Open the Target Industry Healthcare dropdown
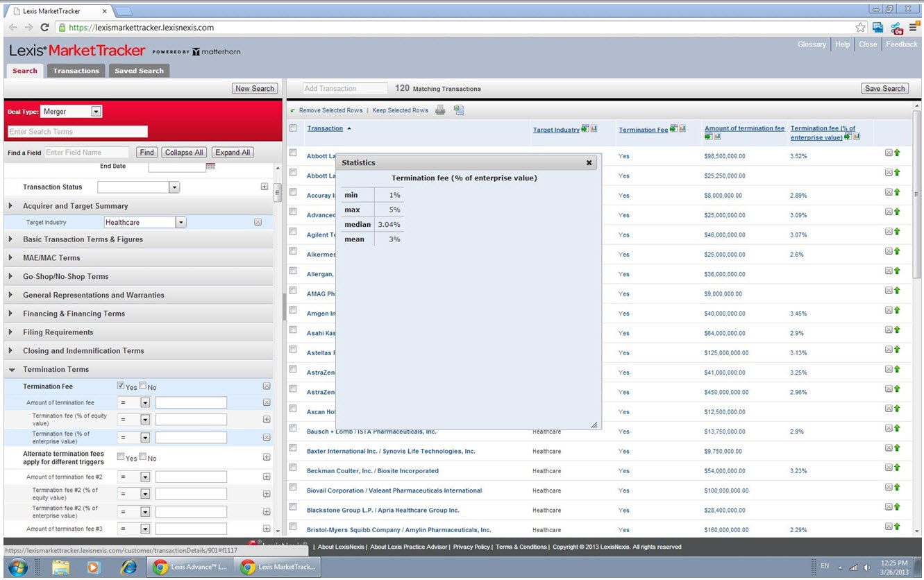 (x=181, y=222)
